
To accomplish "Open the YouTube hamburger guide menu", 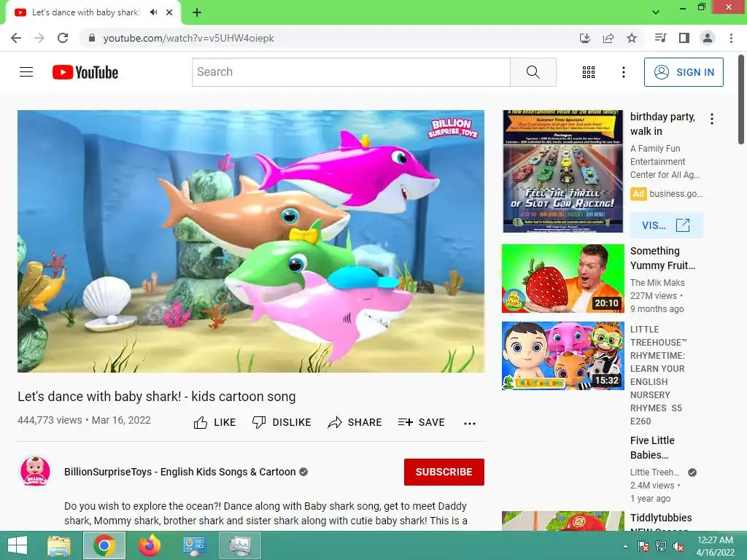I will pos(26,72).
